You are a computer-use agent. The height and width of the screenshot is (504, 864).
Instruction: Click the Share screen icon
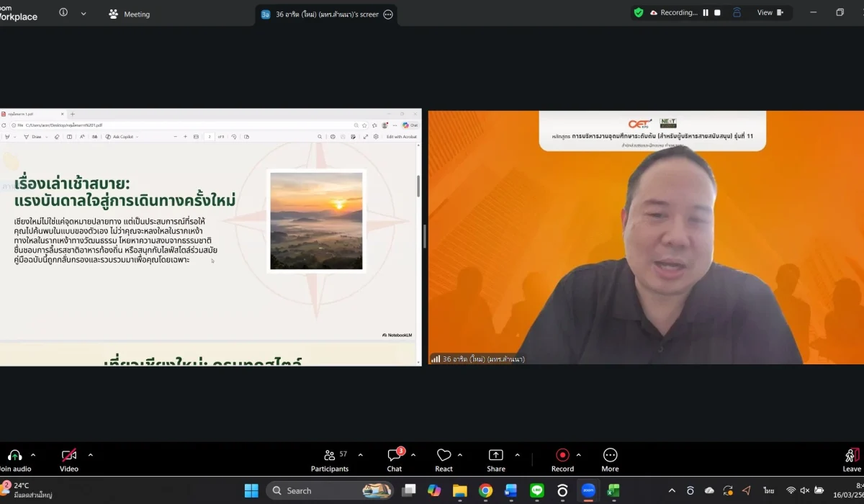[x=496, y=458]
